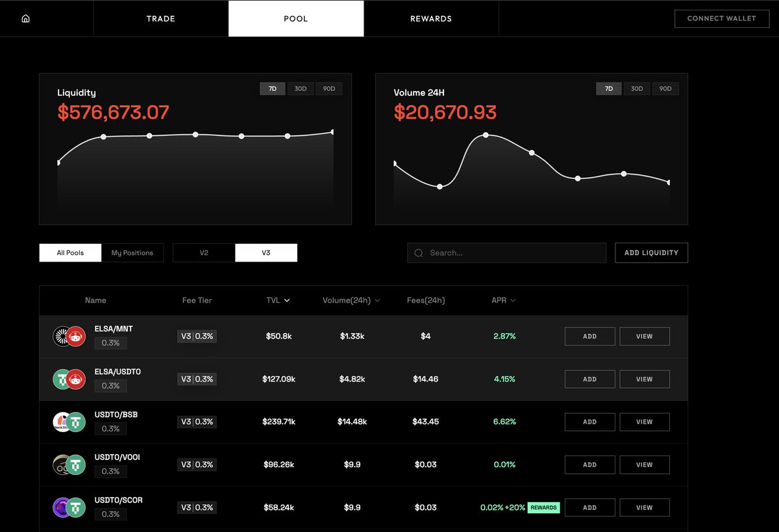
Task: Switch to My Positions
Action: click(132, 252)
